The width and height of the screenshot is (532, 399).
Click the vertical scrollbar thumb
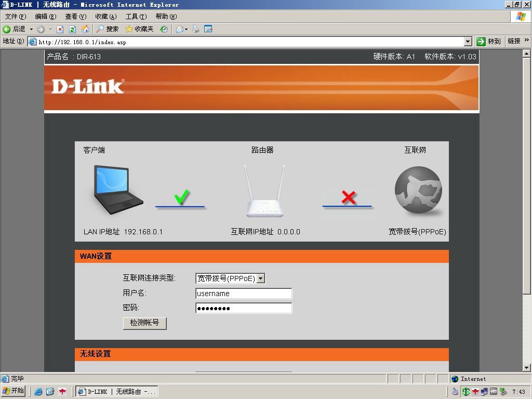pos(526,176)
